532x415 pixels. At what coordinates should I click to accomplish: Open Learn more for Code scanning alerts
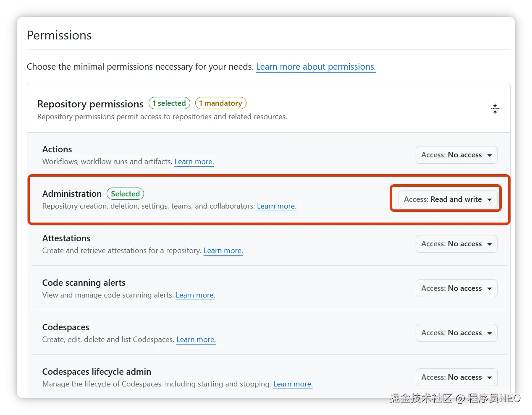pyautogui.click(x=195, y=295)
